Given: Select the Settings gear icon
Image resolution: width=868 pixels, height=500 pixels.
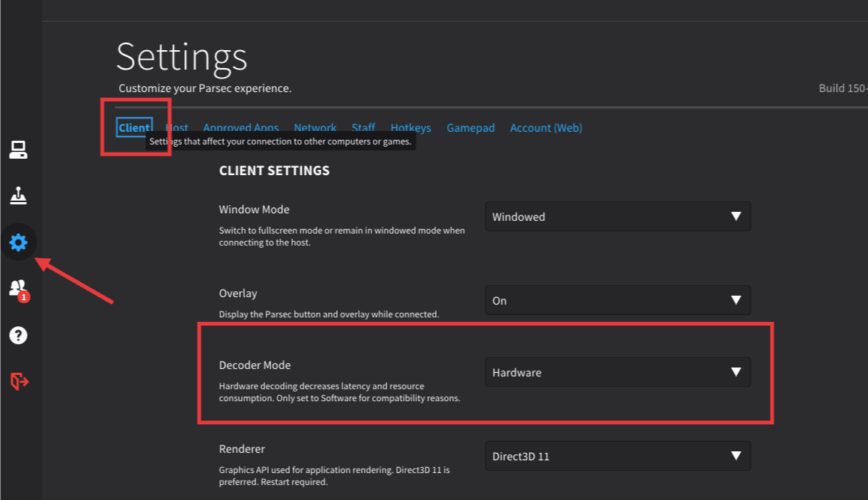Looking at the screenshot, I should point(18,243).
